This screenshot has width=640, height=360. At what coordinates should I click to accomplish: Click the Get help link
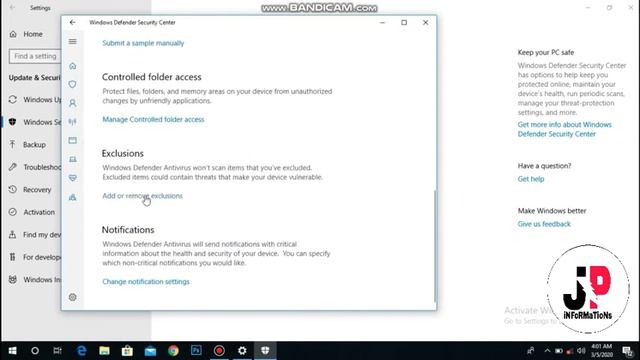(531, 179)
